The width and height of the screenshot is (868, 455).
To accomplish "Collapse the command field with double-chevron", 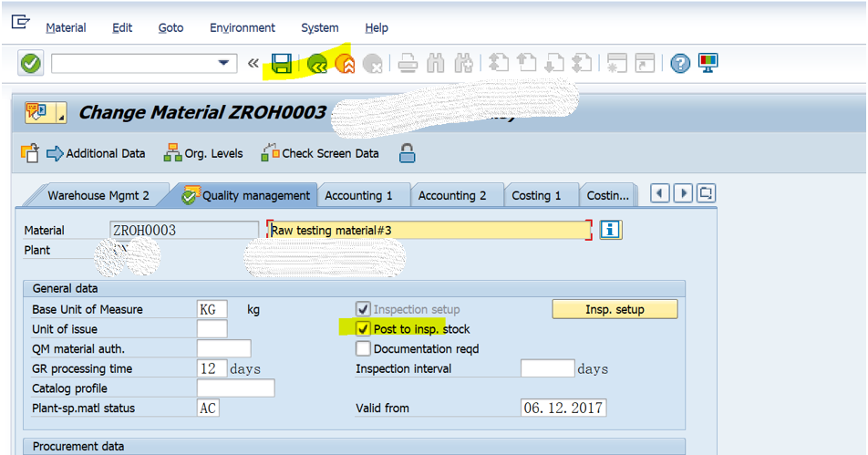I will tap(253, 63).
